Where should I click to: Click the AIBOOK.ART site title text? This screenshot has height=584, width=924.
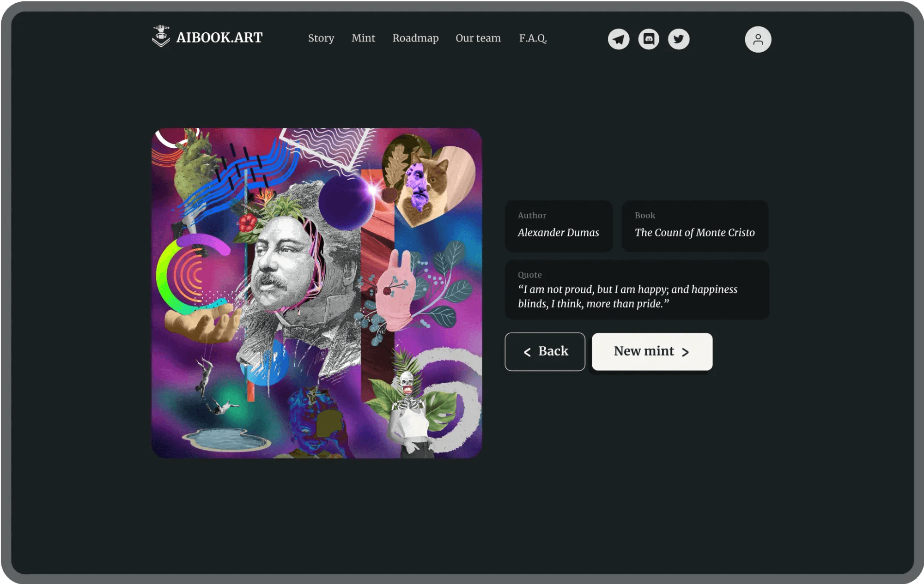[x=219, y=37]
